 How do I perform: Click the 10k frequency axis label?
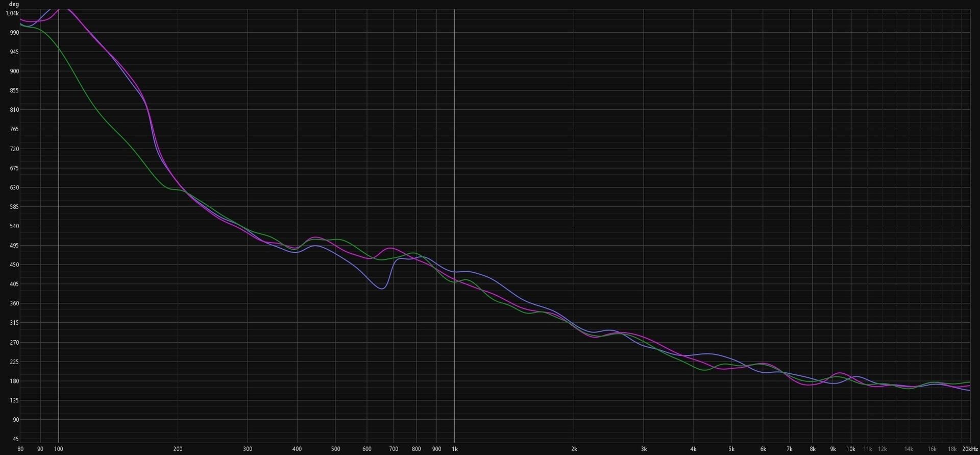coord(851,449)
